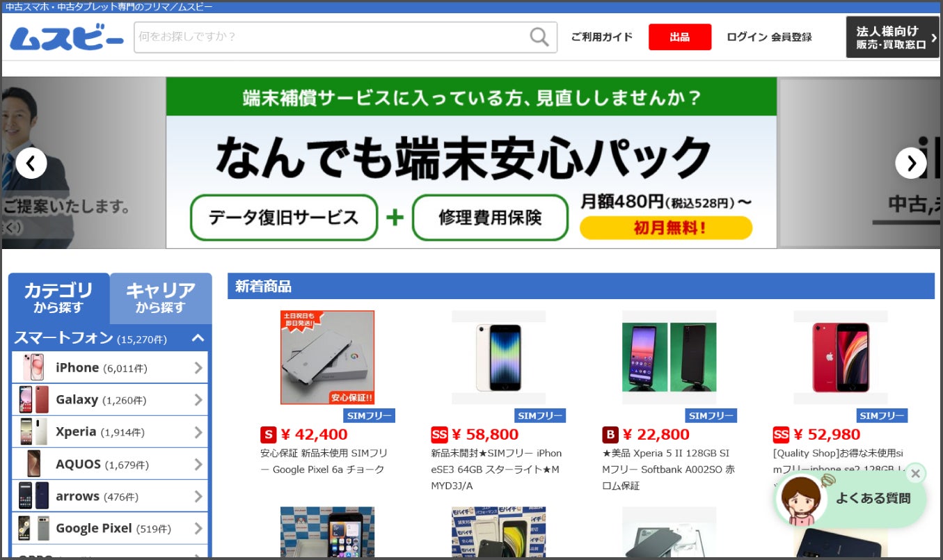
Task: Open the Xperia category chevron
Action: (x=198, y=432)
